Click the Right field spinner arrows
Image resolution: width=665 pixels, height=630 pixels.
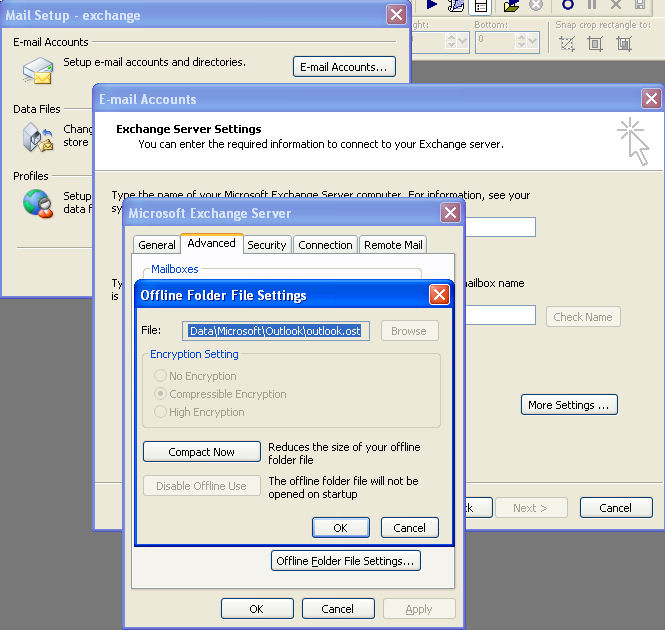(x=451, y=42)
